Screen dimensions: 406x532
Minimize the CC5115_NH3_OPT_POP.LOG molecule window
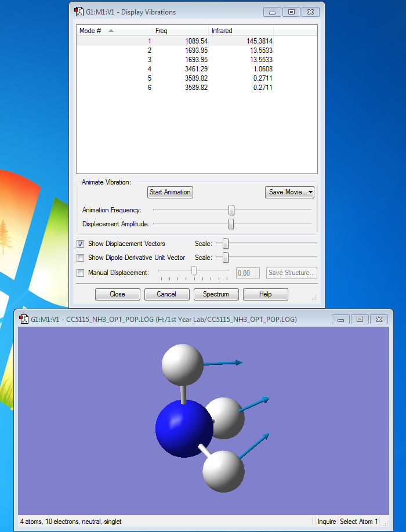click(x=340, y=319)
